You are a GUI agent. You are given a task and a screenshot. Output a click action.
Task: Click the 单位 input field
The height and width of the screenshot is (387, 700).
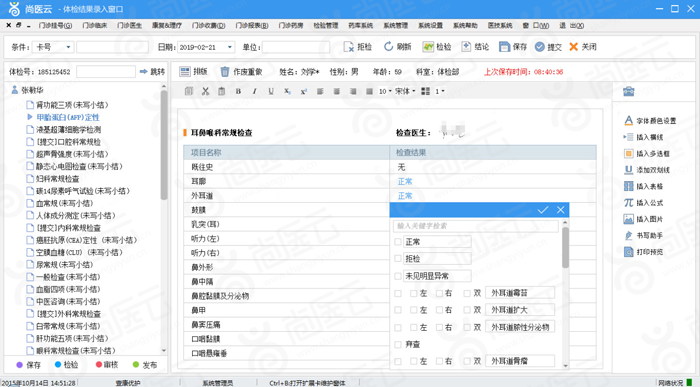click(296, 47)
